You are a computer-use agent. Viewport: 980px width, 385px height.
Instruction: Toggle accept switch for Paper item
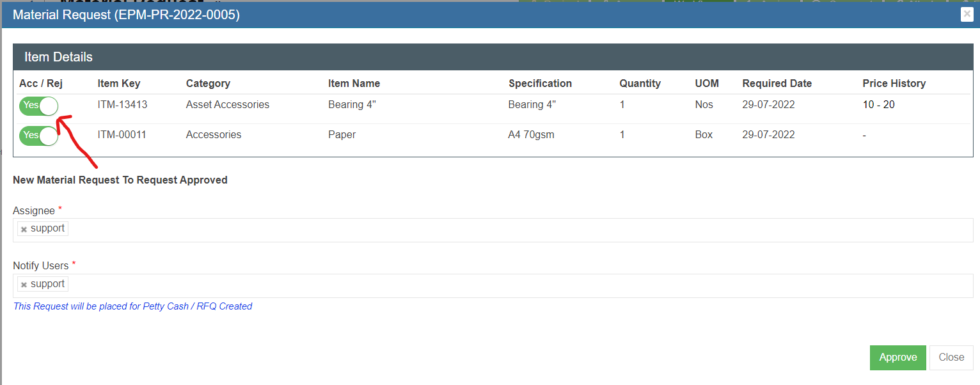[38, 136]
